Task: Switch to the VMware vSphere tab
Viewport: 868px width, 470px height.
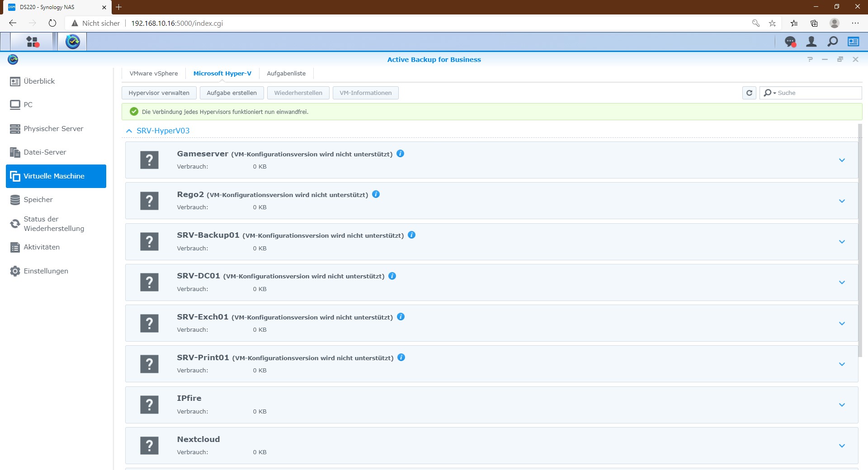Action: pos(154,74)
